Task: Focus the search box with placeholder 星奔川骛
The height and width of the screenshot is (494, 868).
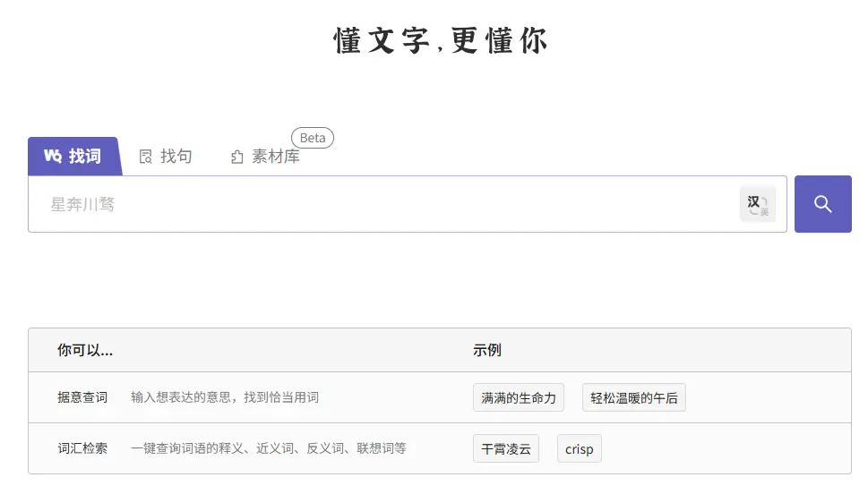Action: click(385, 204)
